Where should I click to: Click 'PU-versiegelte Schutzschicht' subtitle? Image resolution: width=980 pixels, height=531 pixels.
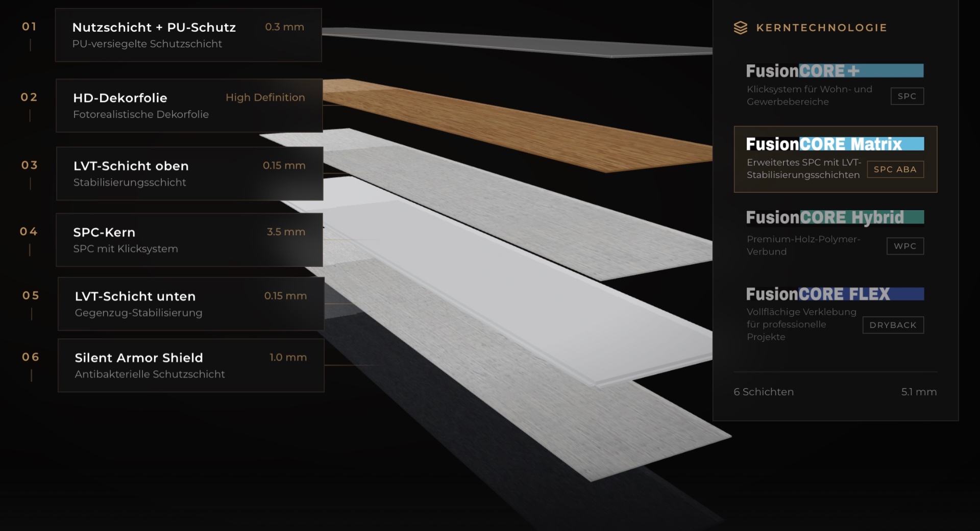pyautogui.click(x=147, y=44)
